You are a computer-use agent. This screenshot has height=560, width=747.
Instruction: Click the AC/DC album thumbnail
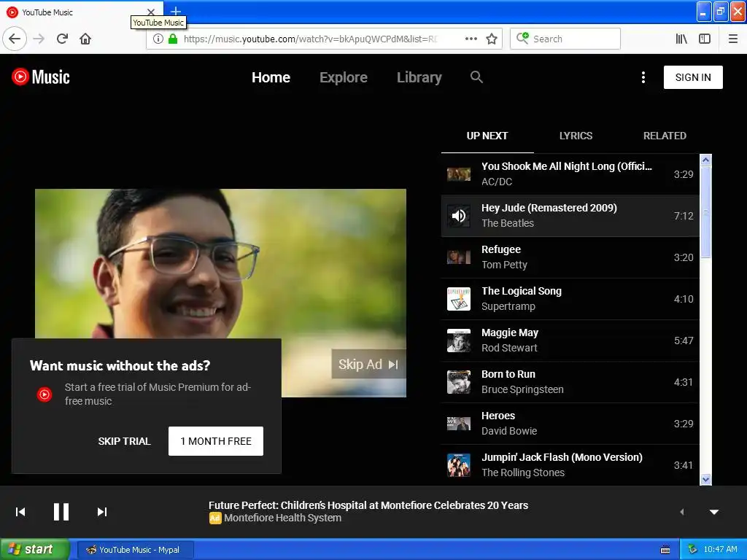459,174
